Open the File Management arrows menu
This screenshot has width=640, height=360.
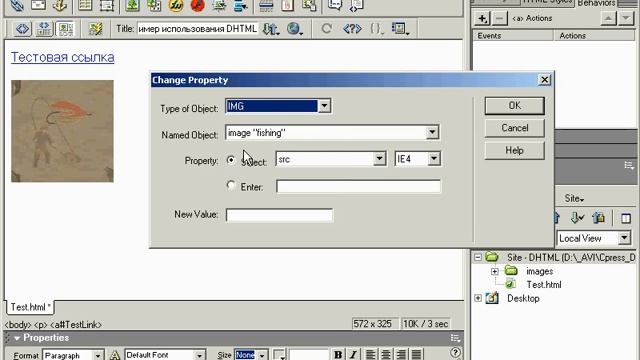point(271,29)
